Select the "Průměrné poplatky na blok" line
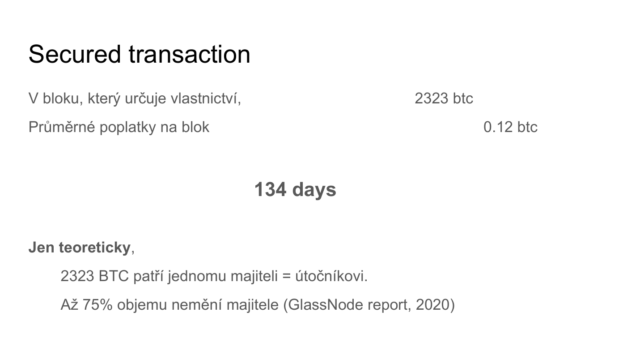This screenshot has height=363, width=644. point(119,127)
